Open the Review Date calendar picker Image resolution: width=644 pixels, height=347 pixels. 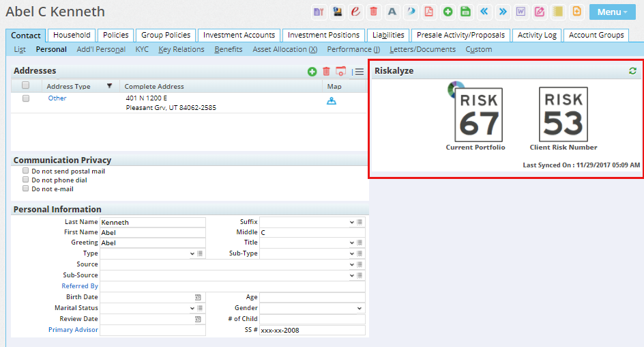(198, 319)
